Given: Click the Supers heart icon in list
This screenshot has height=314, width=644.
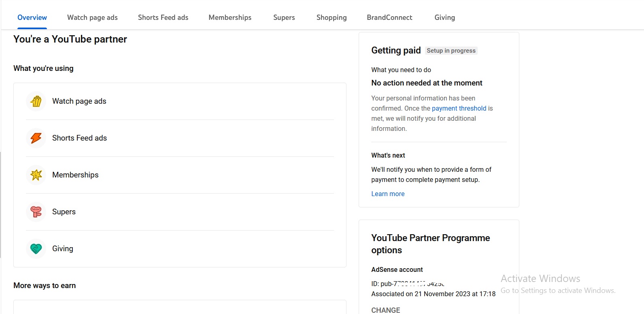Looking at the screenshot, I should (x=36, y=212).
